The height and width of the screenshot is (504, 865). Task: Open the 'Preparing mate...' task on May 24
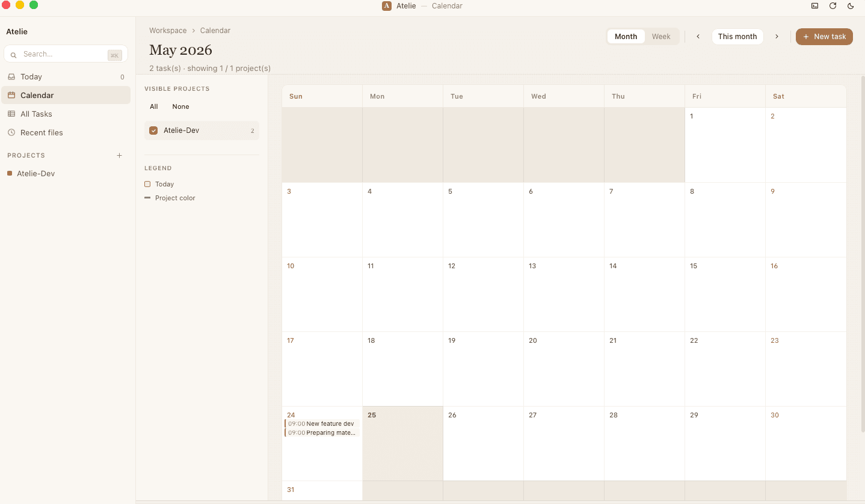[x=322, y=433]
